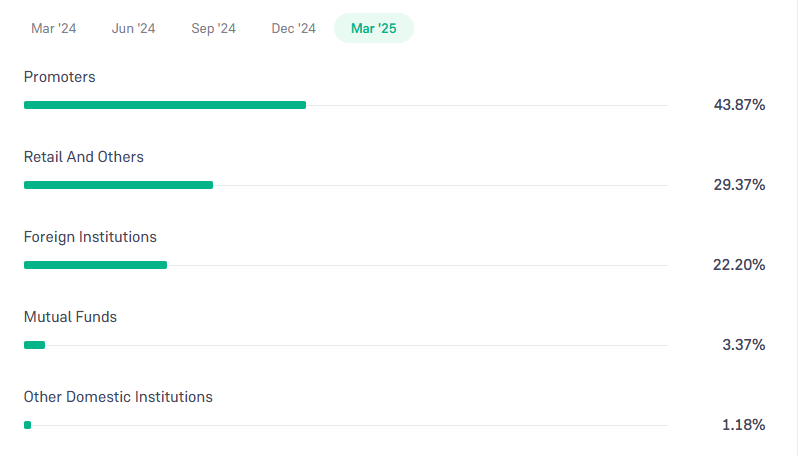This screenshot has width=798, height=456.
Task: Click the Foreign Institutions label
Action: pos(90,237)
